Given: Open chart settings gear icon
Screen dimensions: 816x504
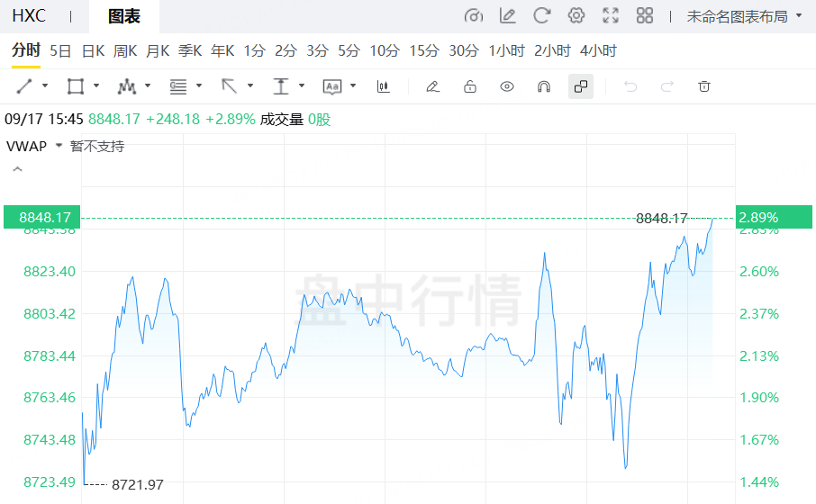Looking at the screenshot, I should 576,16.
